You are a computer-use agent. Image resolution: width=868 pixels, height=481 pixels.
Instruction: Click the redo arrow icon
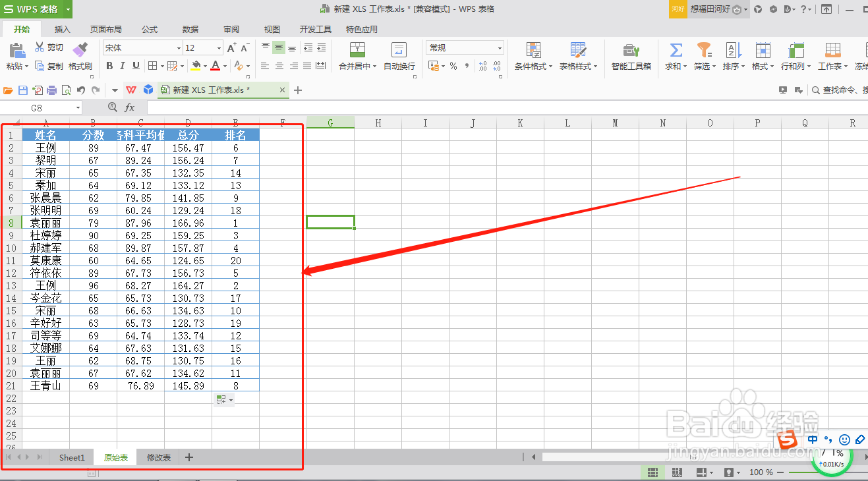click(x=96, y=90)
